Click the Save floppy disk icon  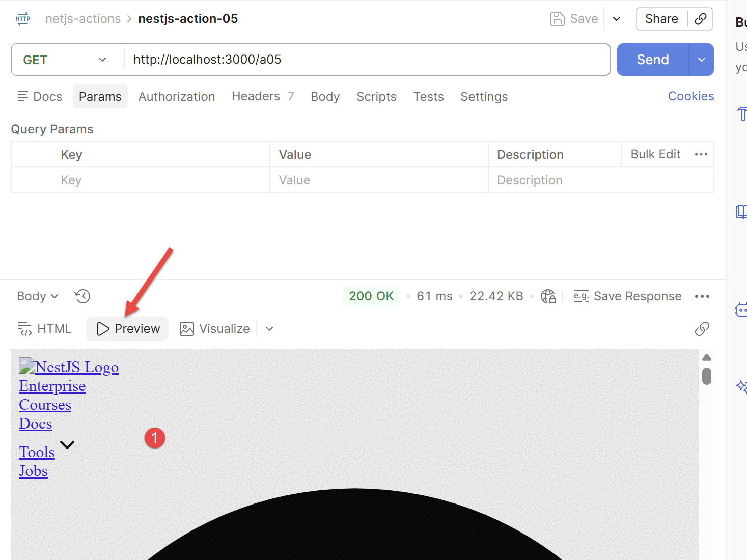pos(558,19)
